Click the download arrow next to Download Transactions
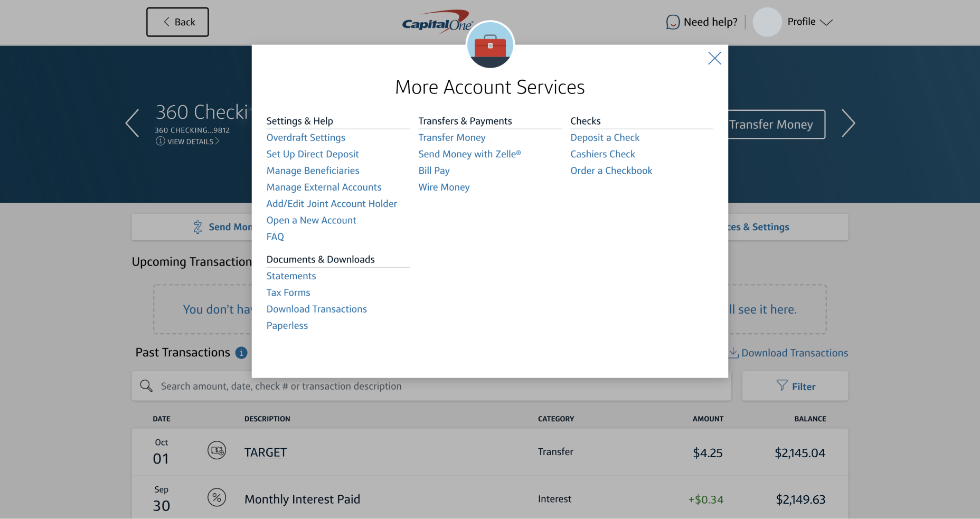The height and width of the screenshot is (519, 980). [733, 352]
